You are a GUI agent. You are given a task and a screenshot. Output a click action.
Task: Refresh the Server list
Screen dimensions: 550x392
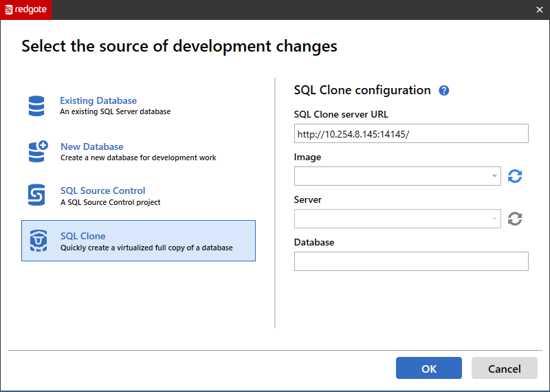click(x=515, y=219)
